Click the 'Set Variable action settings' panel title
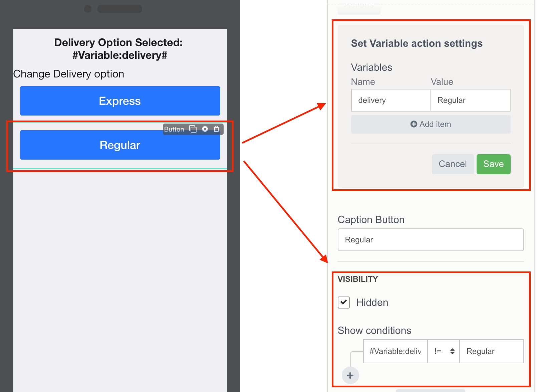 [x=417, y=43]
